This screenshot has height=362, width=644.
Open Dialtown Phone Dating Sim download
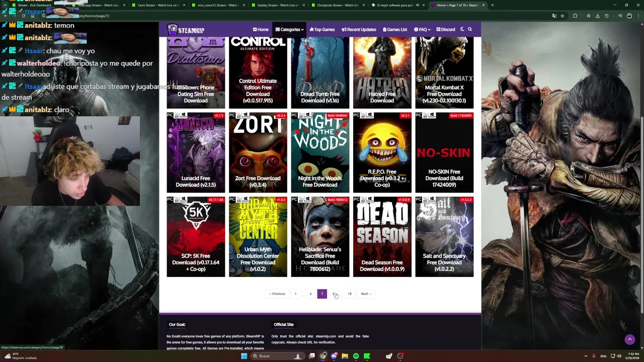(x=196, y=73)
